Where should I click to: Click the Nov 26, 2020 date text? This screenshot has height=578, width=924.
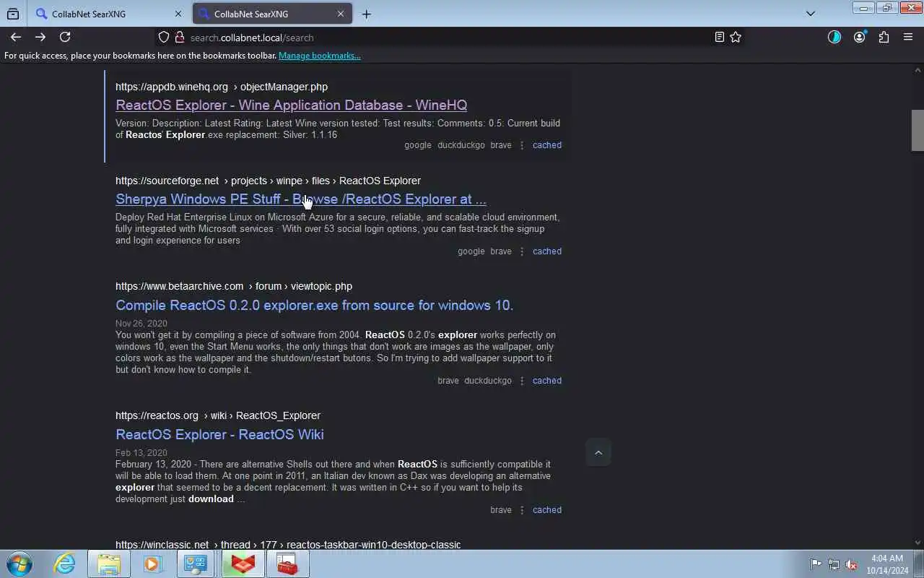pos(141,324)
